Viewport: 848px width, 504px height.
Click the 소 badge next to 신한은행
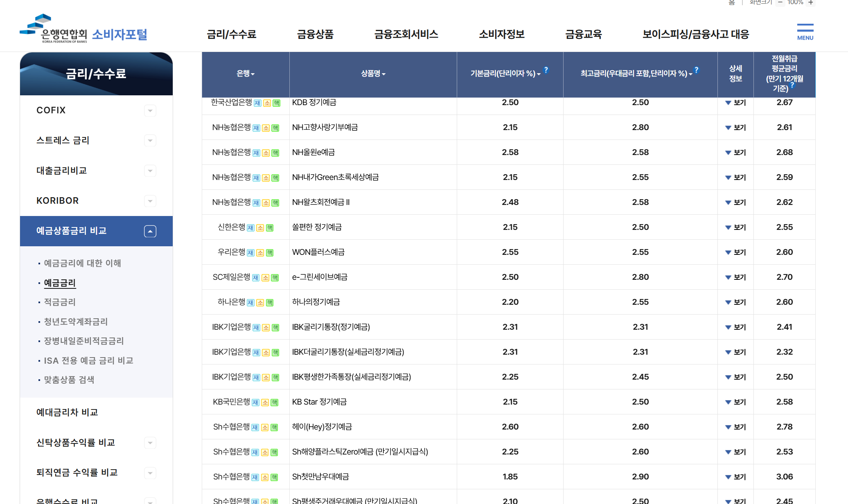coord(260,228)
